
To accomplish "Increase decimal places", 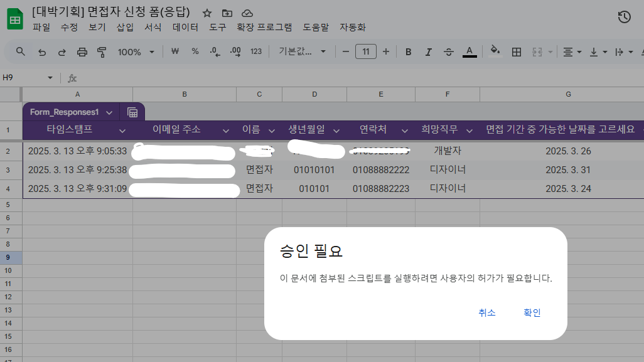I will tap(235, 51).
